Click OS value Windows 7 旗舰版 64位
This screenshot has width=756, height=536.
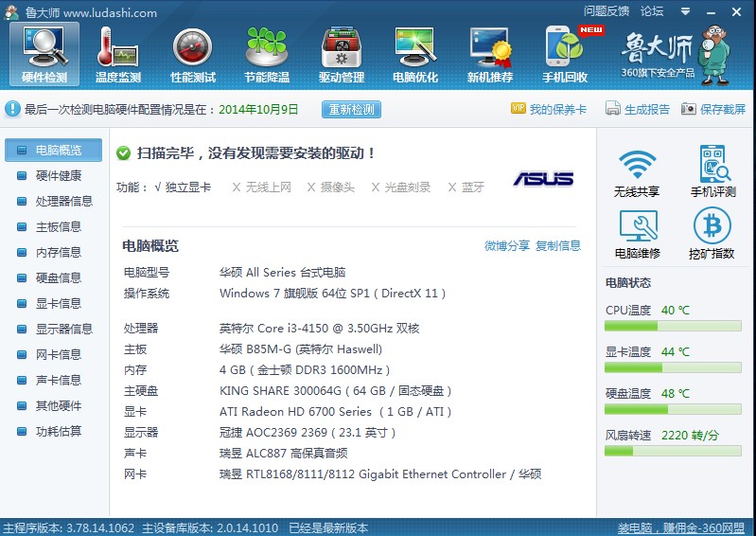click(x=332, y=294)
